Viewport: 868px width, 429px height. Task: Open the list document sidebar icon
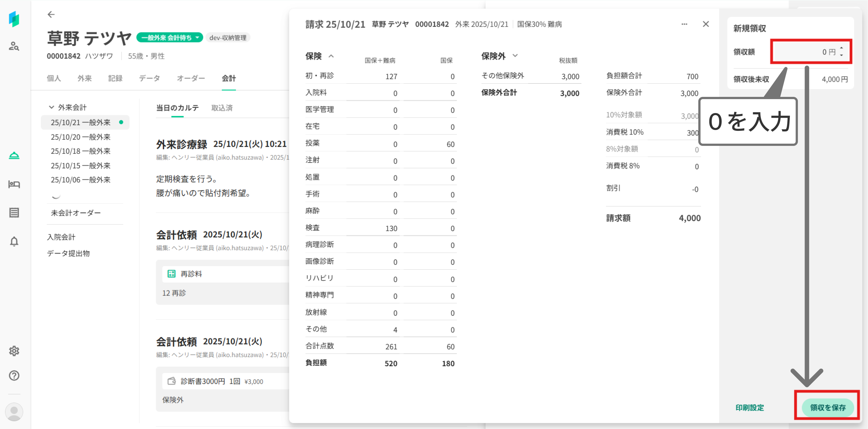14,213
